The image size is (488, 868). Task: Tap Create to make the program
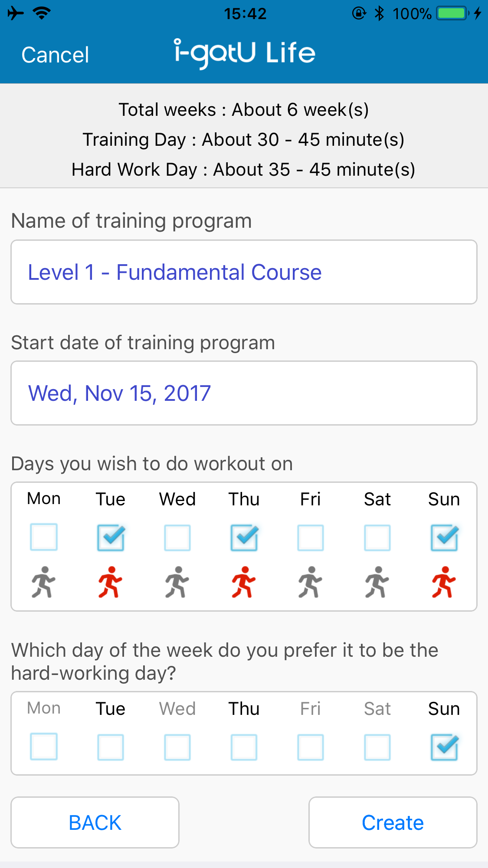click(x=393, y=822)
